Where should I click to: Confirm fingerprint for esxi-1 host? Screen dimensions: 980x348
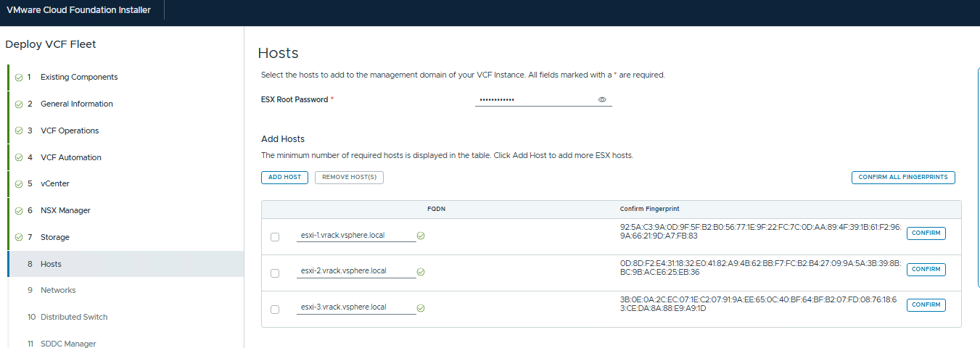pyautogui.click(x=926, y=233)
